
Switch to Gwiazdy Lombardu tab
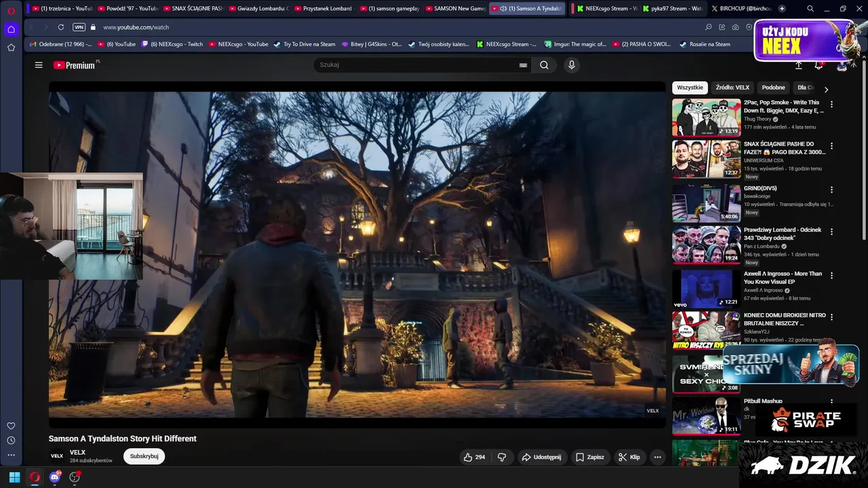point(258,9)
